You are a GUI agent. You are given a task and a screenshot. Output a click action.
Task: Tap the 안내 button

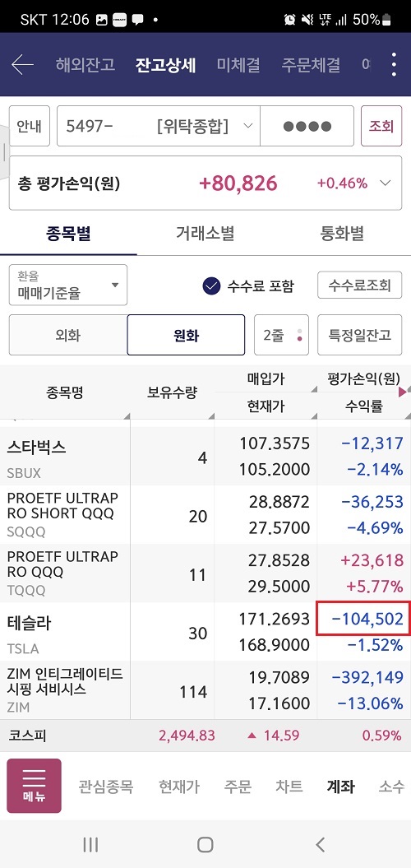[30, 126]
